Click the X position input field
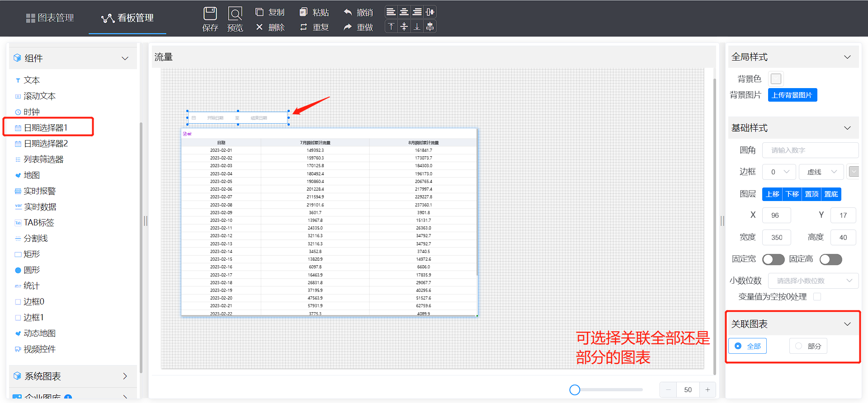Screen dimensions: 868x403 [x=777, y=215]
